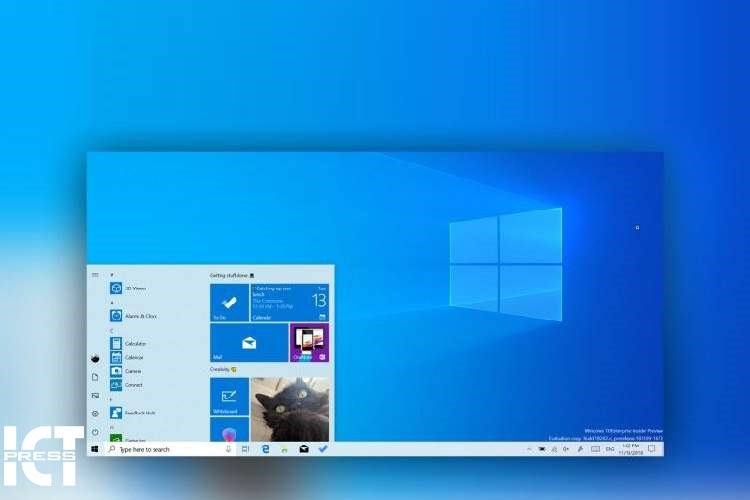
Task: Open the Mail icon on taskbar
Action: pos(304,450)
